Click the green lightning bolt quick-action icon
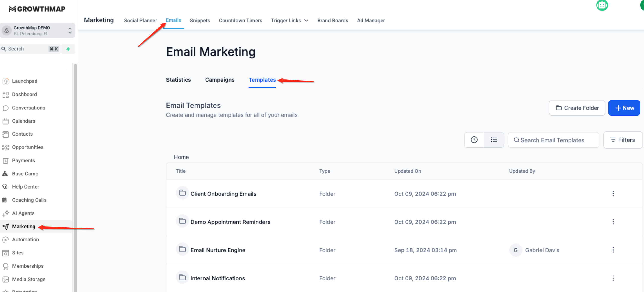The width and height of the screenshot is (644, 292). [x=68, y=49]
